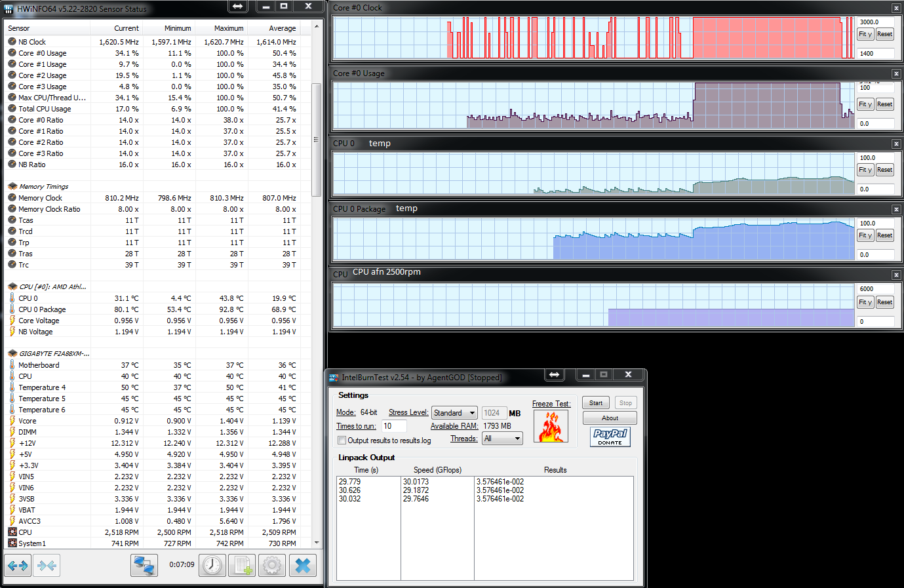The width and height of the screenshot is (904, 588).
Task: Click the PayPal Donate image
Action: tap(610, 437)
